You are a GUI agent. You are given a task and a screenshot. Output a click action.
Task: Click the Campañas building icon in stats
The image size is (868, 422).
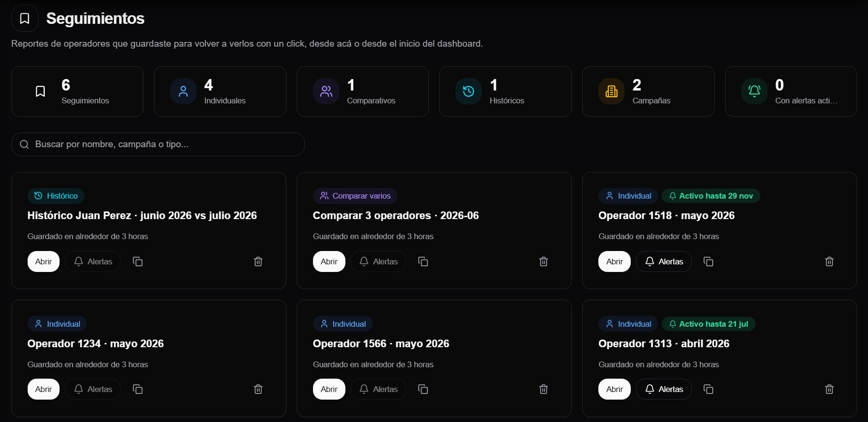(x=612, y=91)
